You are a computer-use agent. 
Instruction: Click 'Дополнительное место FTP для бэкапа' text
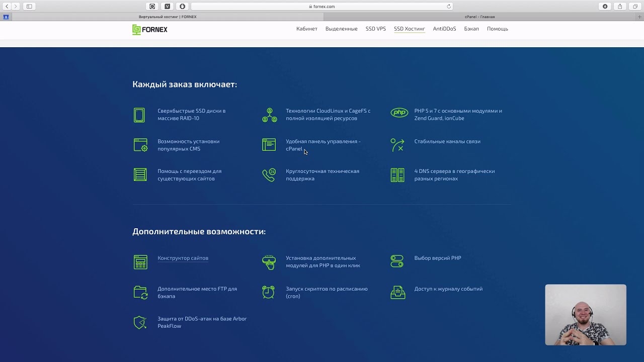pos(197,292)
